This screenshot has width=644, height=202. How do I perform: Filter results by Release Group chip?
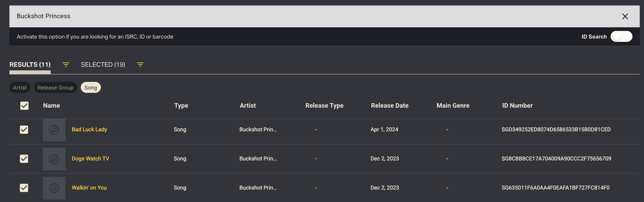click(x=55, y=88)
